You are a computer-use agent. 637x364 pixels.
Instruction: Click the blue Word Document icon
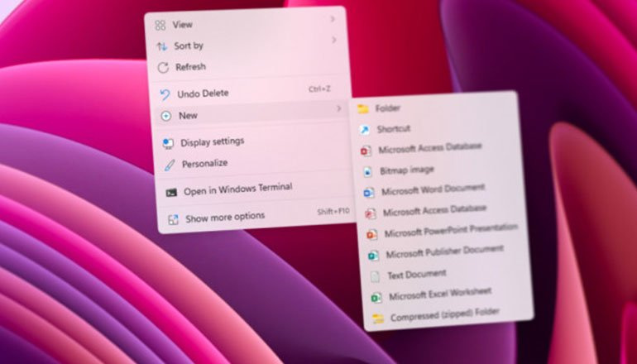click(x=369, y=193)
